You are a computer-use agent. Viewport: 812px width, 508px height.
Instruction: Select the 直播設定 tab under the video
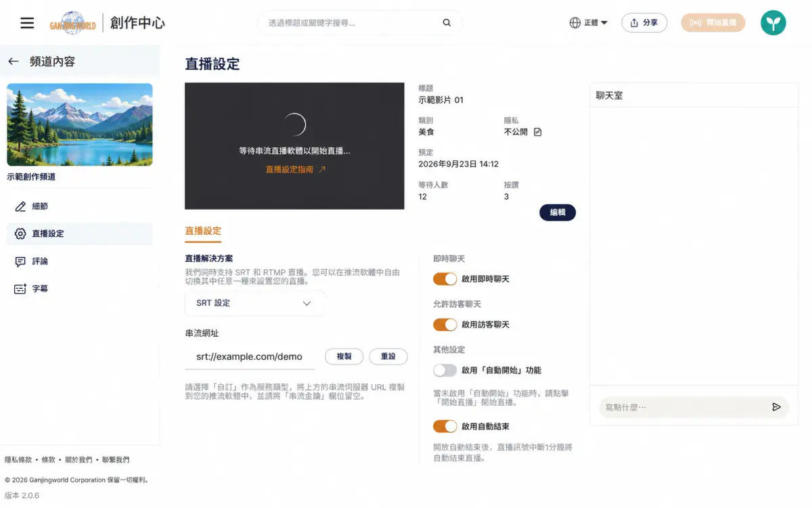tap(203, 231)
